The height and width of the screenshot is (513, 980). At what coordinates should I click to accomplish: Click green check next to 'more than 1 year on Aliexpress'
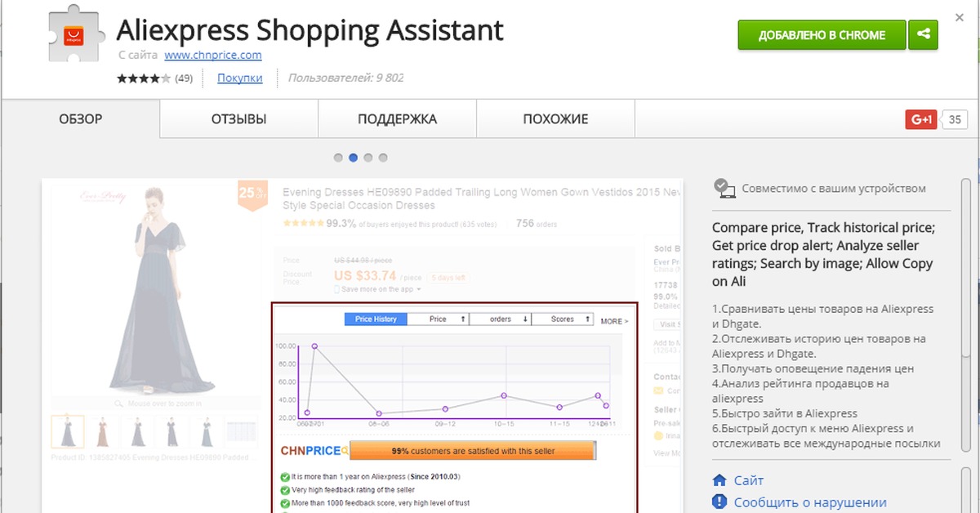pyautogui.click(x=285, y=476)
